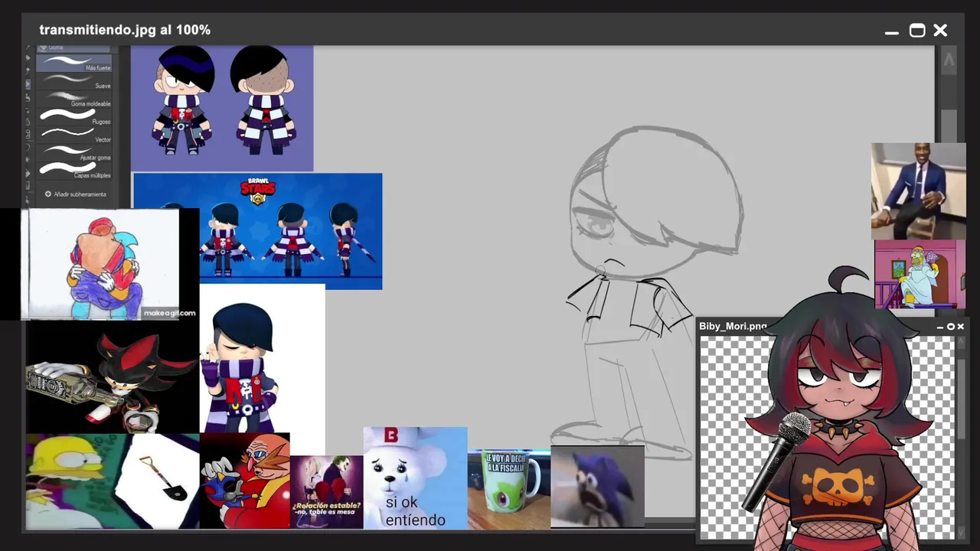Click the Biby_Mori.png window scrollbar
The height and width of the screenshot is (551, 980).
(961, 398)
